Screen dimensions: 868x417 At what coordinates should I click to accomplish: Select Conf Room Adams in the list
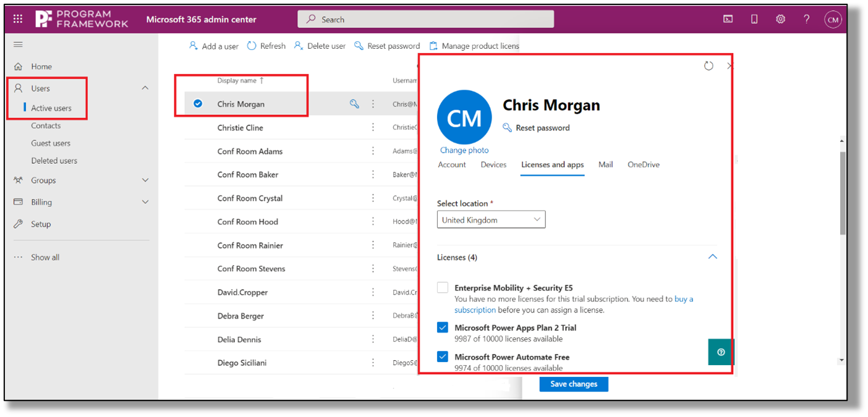point(250,151)
